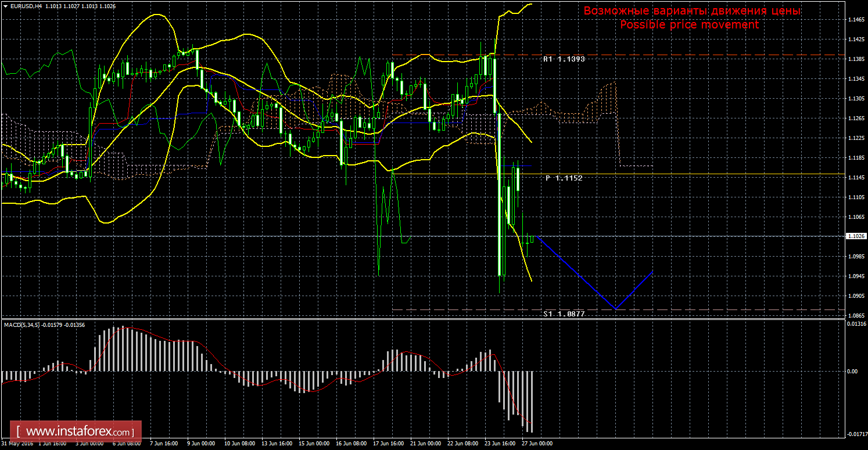This screenshot has height=450, width=868.
Task: Select the S1 1.0877 support label
Action: click(564, 314)
